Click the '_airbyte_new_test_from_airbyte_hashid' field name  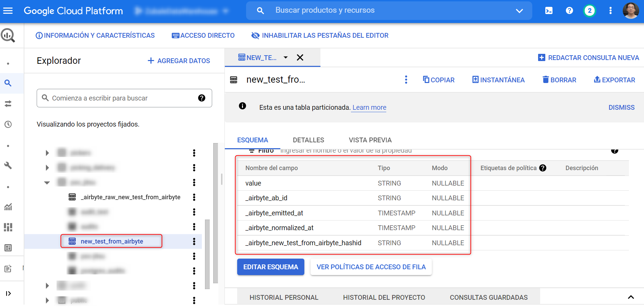(x=303, y=243)
